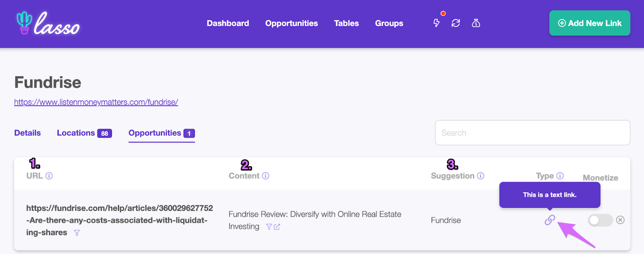Click the fundrise.com help article URL text
This screenshot has height=254, width=644.
[120, 220]
